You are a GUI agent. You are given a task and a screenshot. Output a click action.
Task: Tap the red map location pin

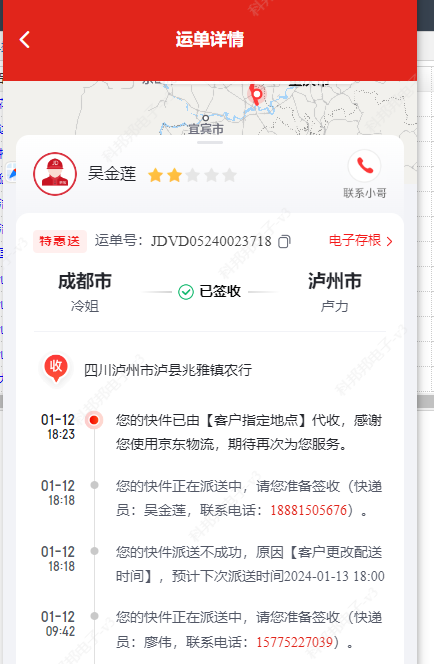[x=256, y=94]
